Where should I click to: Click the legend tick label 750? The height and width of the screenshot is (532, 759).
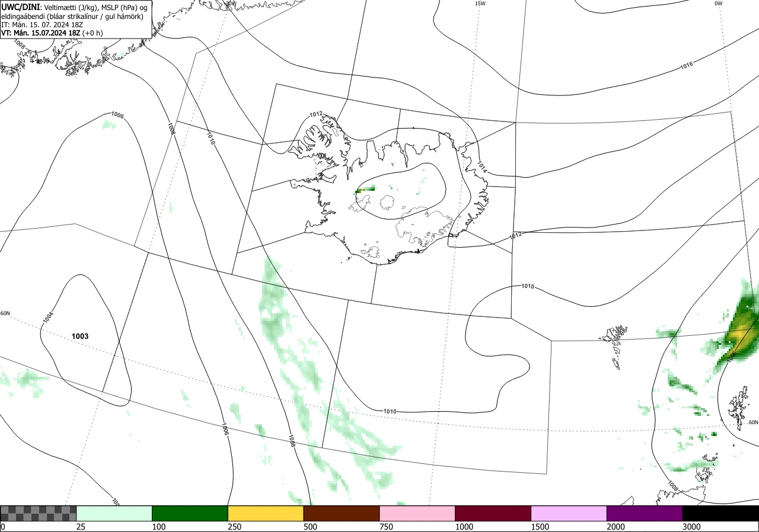point(386,527)
